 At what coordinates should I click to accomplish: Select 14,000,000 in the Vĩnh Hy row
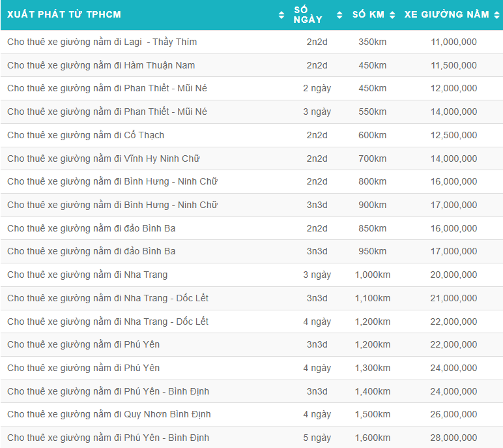453,158
